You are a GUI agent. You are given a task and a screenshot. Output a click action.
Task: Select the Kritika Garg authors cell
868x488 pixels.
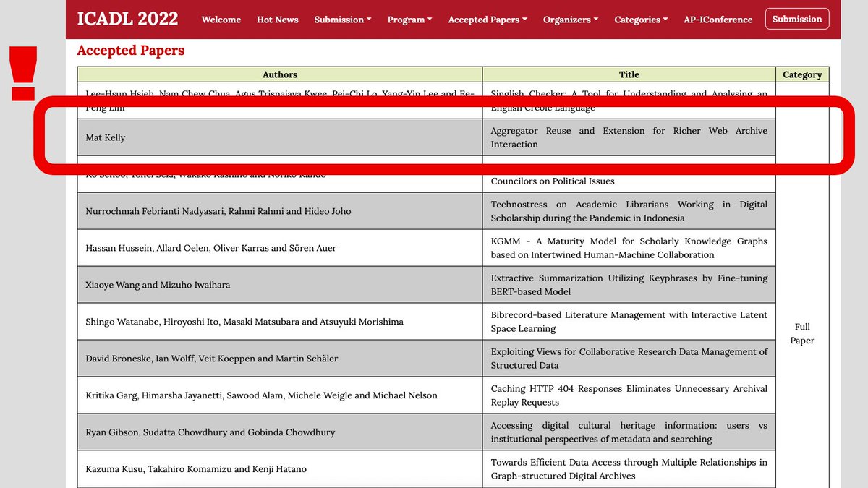point(280,395)
